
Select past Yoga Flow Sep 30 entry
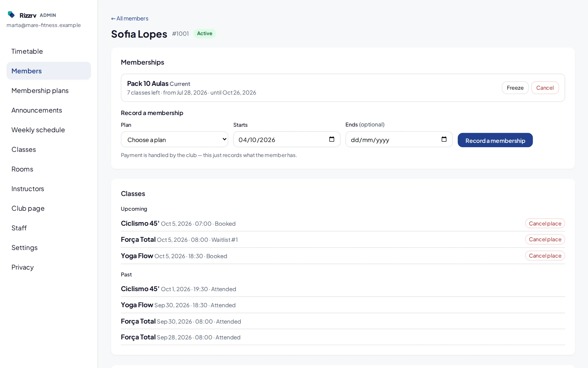pyautogui.click(x=343, y=305)
